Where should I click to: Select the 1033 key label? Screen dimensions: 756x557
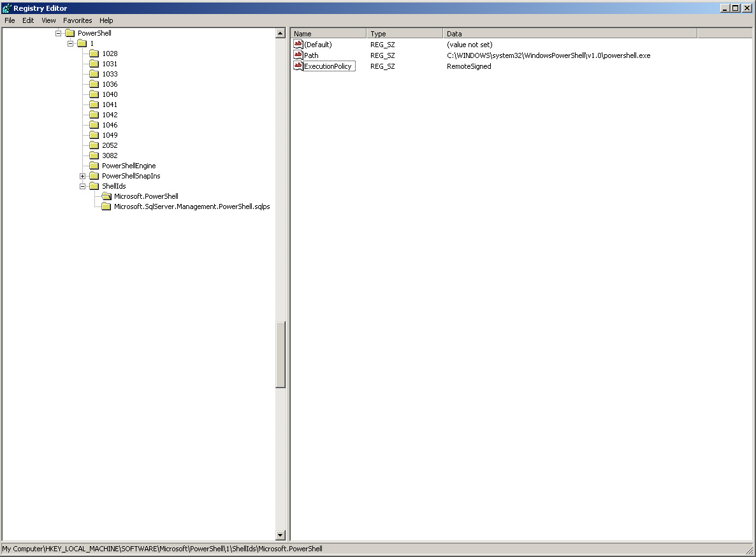click(110, 74)
